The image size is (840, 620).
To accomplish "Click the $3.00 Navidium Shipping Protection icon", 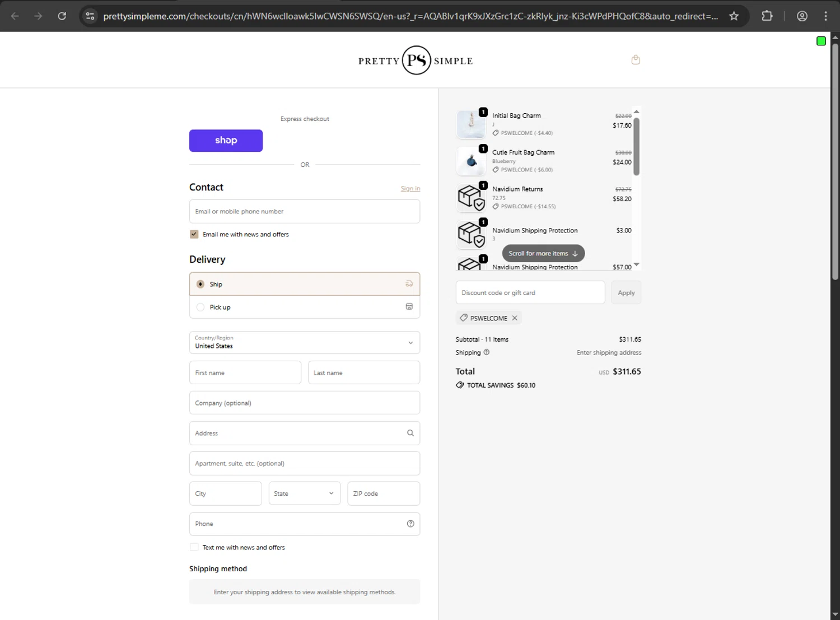I will click(471, 234).
